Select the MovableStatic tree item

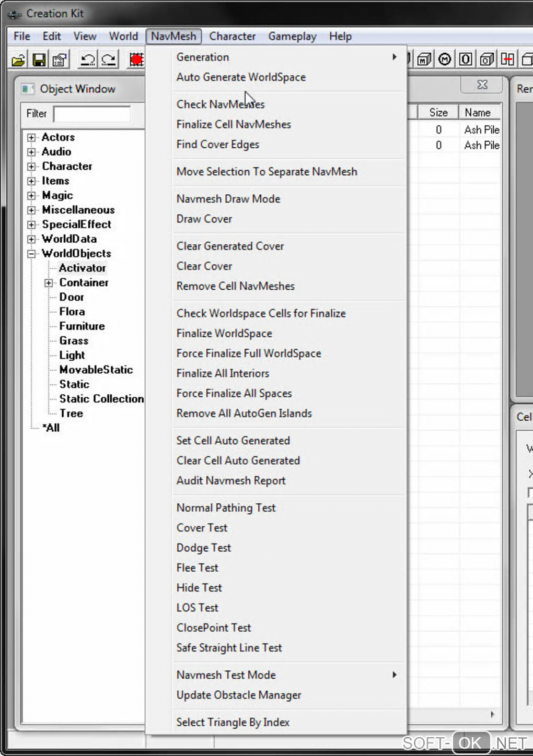coord(96,370)
